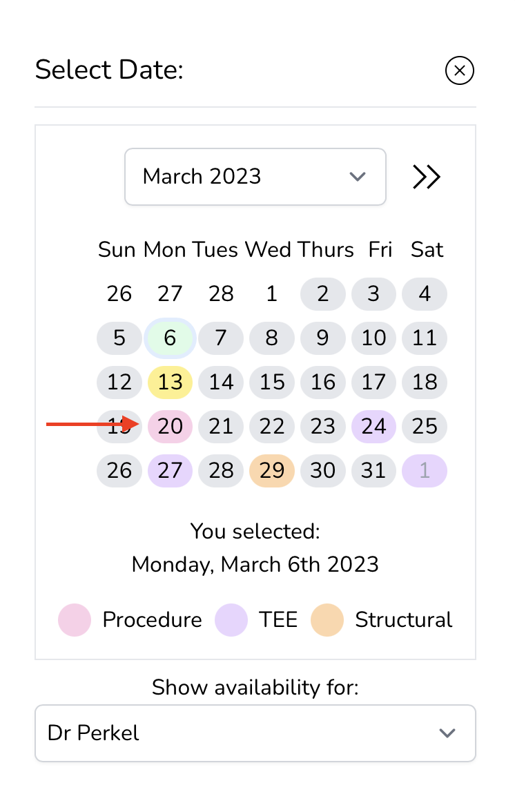Choose Saturday March 11
Screen dimensions: 515x812
tap(425, 338)
